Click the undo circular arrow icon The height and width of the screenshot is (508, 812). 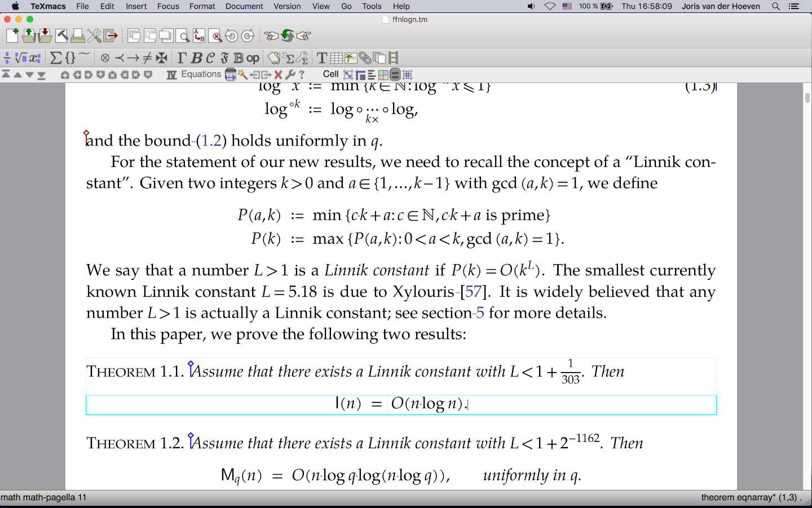click(231, 36)
